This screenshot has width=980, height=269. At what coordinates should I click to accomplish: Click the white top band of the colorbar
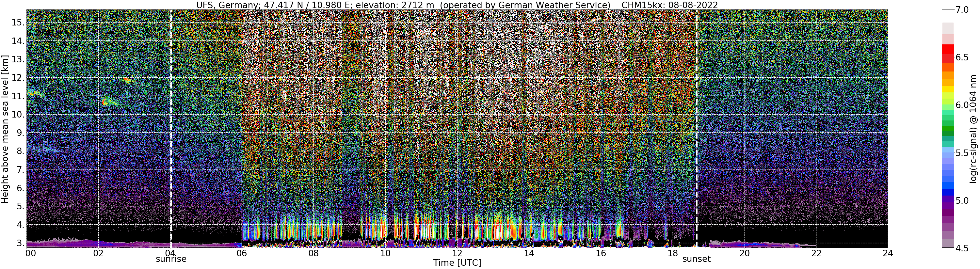(947, 16)
